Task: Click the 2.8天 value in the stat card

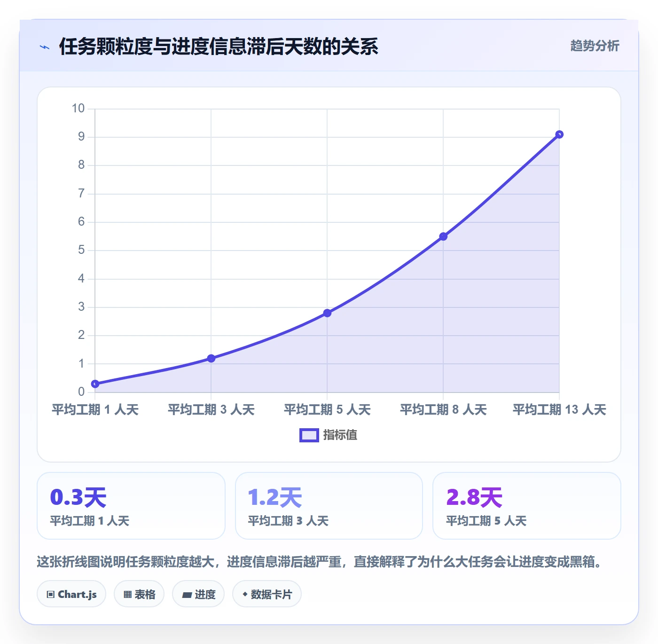Action: [474, 497]
